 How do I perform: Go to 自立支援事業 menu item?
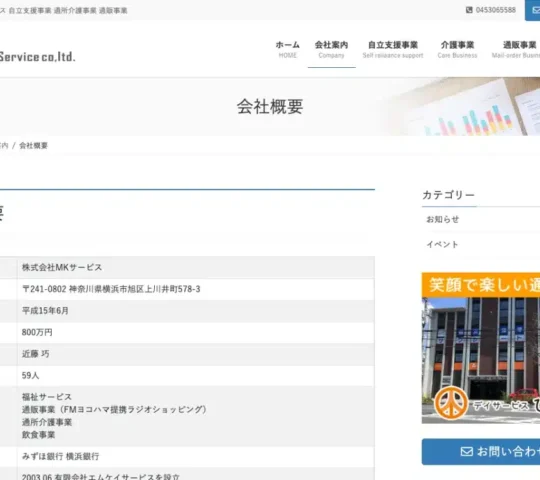pyautogui.click(x=393, y=50)
